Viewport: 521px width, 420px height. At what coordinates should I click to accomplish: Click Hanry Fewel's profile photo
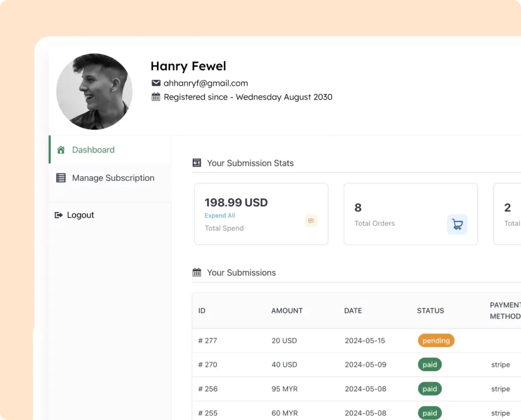coord(94,92)
